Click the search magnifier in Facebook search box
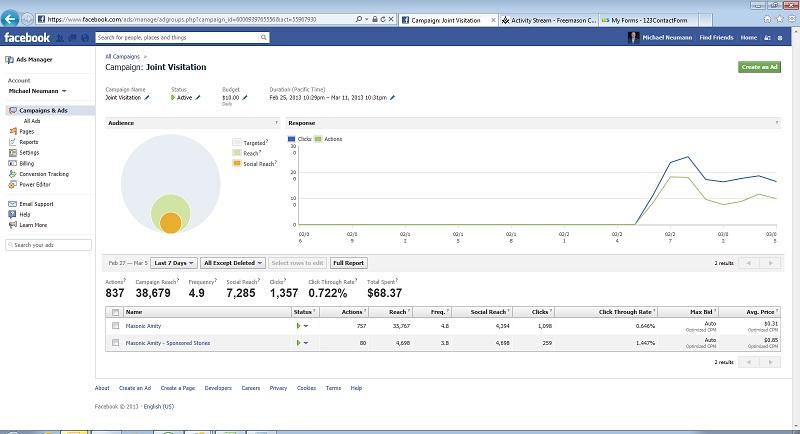The width and height of the screenshot is (800, 434). pos(264,37)
